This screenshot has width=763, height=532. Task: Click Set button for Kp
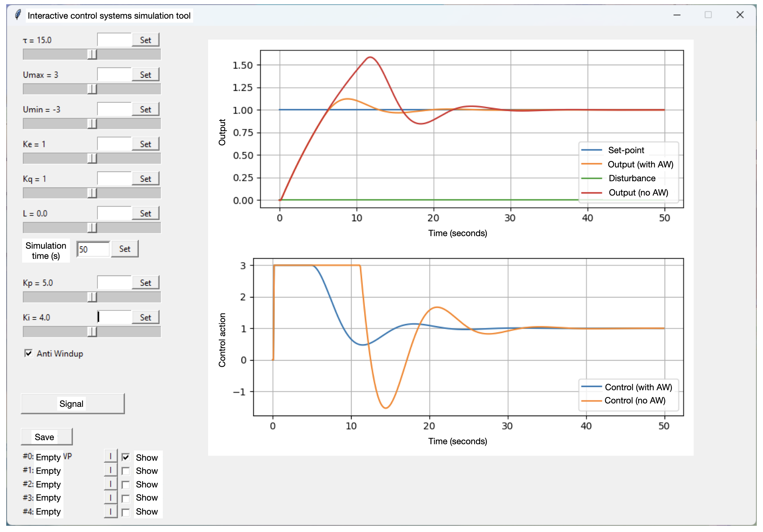[x=146, y=283]
